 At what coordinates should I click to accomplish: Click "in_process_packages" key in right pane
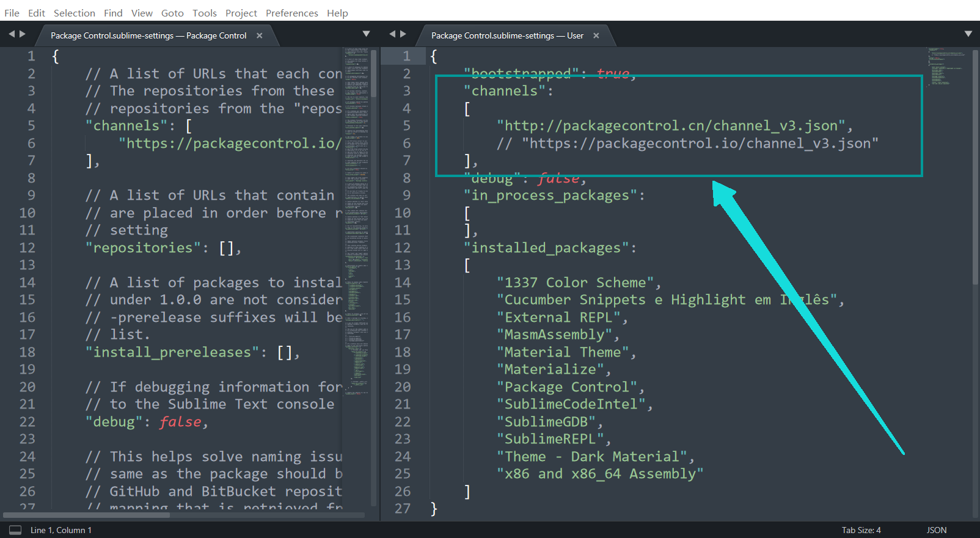click(x=550, y=195)
